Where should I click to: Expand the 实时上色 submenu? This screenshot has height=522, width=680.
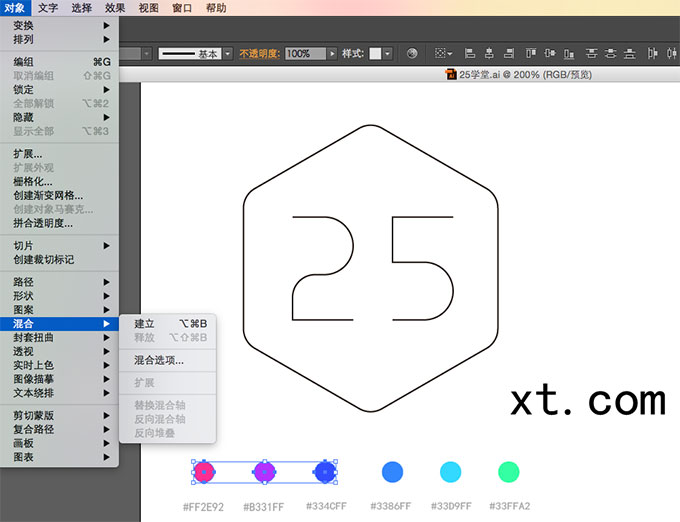click(59, 365)
